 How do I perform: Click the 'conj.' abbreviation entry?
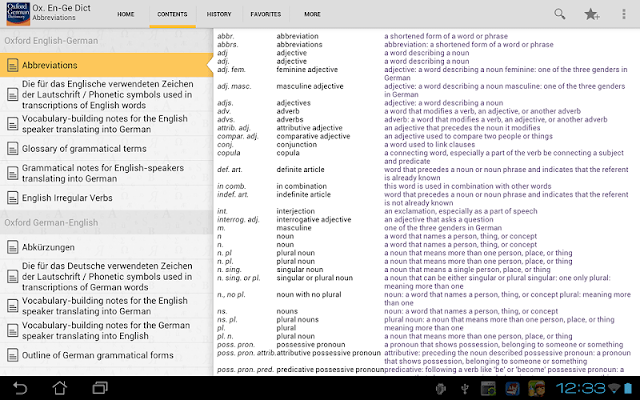point(225,144)
